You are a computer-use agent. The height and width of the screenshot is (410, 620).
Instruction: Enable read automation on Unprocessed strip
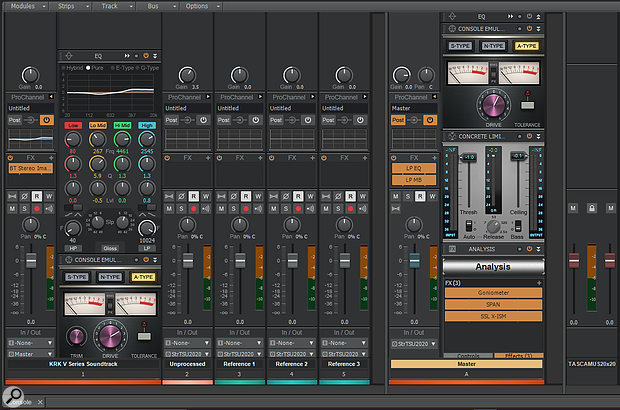pyautogui.click(x=193, y=196)
